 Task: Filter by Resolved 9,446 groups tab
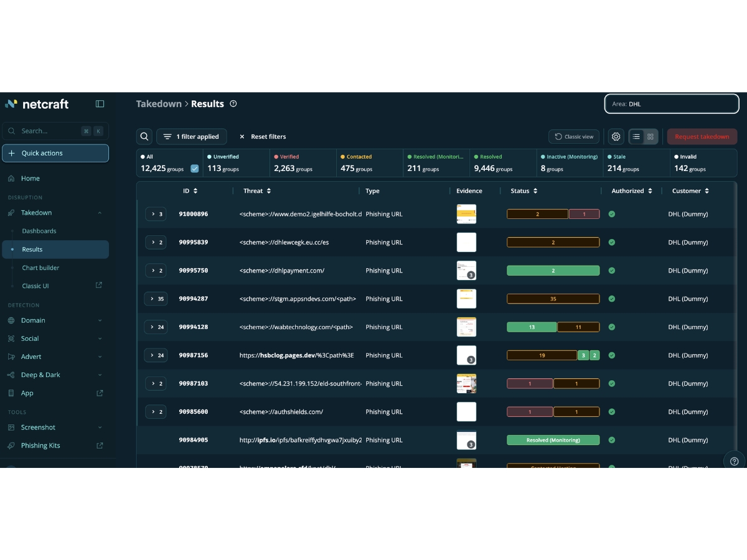502,163
